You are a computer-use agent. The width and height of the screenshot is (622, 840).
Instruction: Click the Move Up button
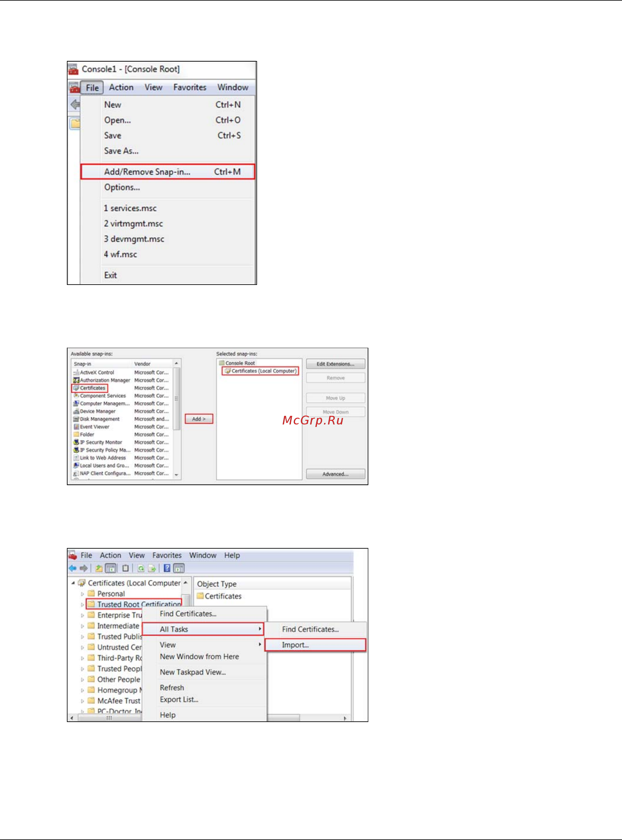click(335, 398)
